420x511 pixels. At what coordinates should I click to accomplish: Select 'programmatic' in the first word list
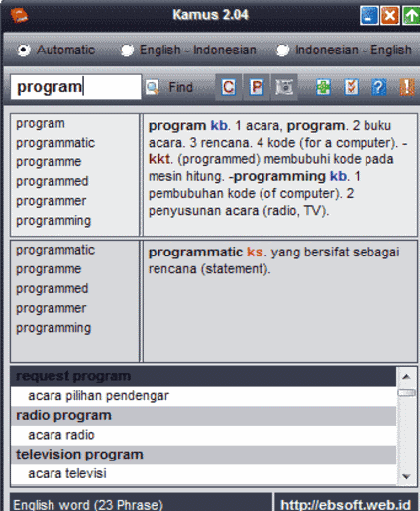[55, 143]
